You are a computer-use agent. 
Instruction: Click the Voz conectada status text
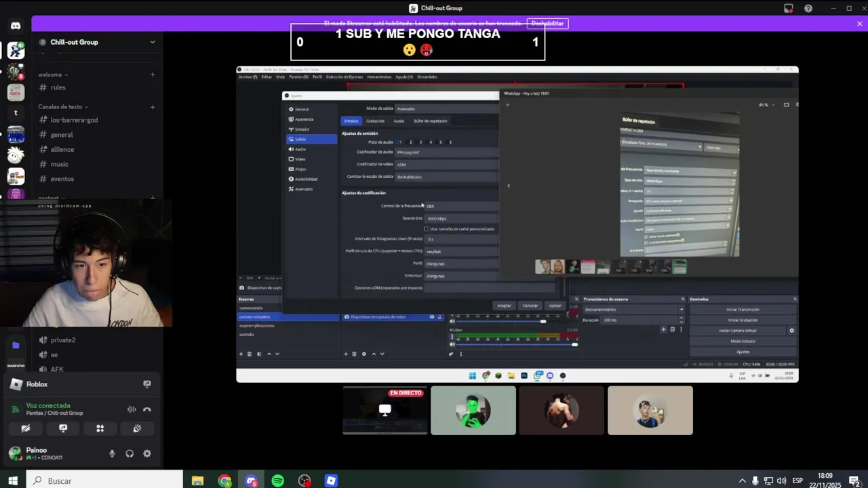click(x=48, y=405)
